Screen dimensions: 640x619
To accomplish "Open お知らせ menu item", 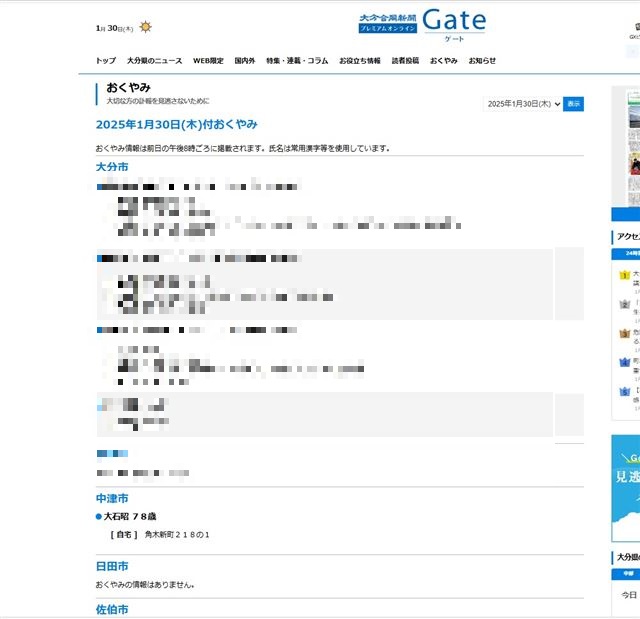I will tap(482, 61).
